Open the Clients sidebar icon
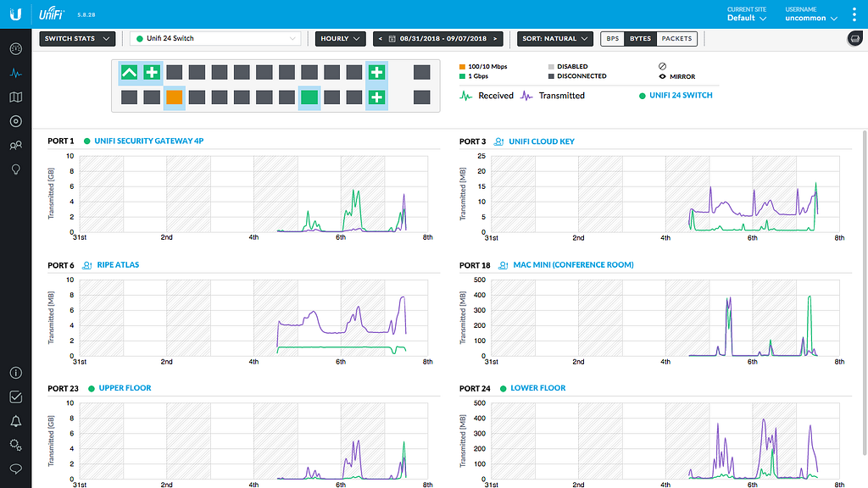 tap(15, 146)
